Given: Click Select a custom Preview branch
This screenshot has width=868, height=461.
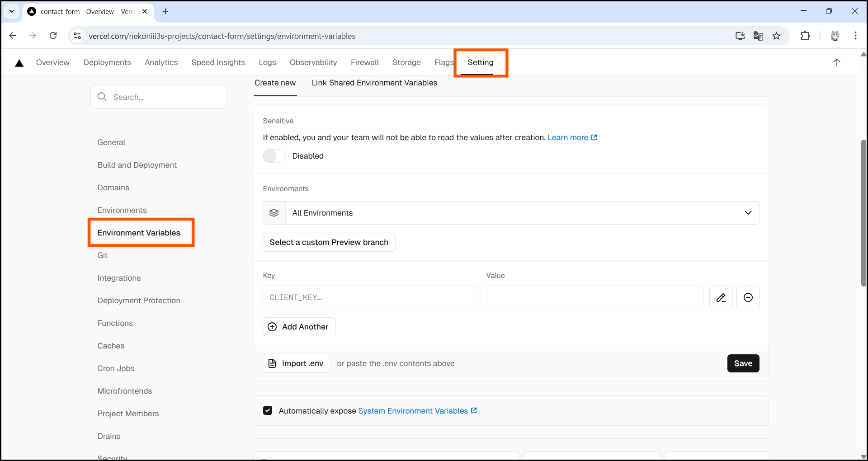Looking at the screenshot, I should [329, 242].
